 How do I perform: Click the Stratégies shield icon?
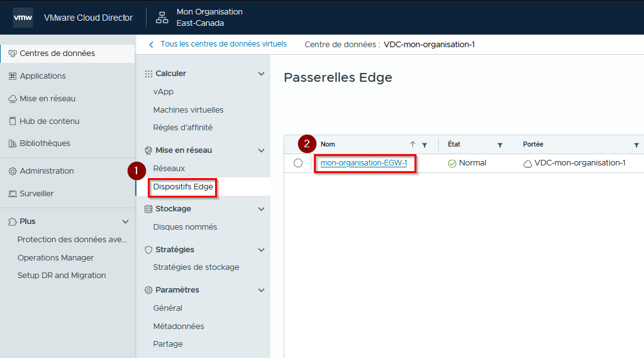point(148,250)
